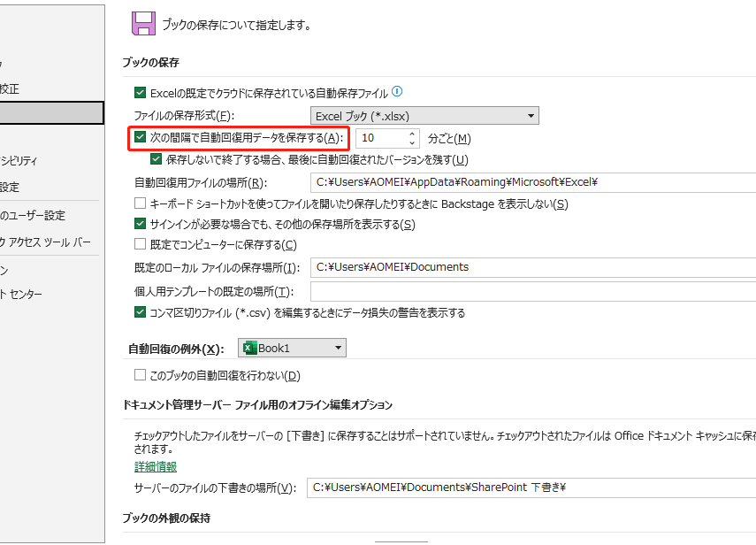Click the floppy disk save icon at top
Viewport: 756px width, 545px height.
tap(143, 22)
